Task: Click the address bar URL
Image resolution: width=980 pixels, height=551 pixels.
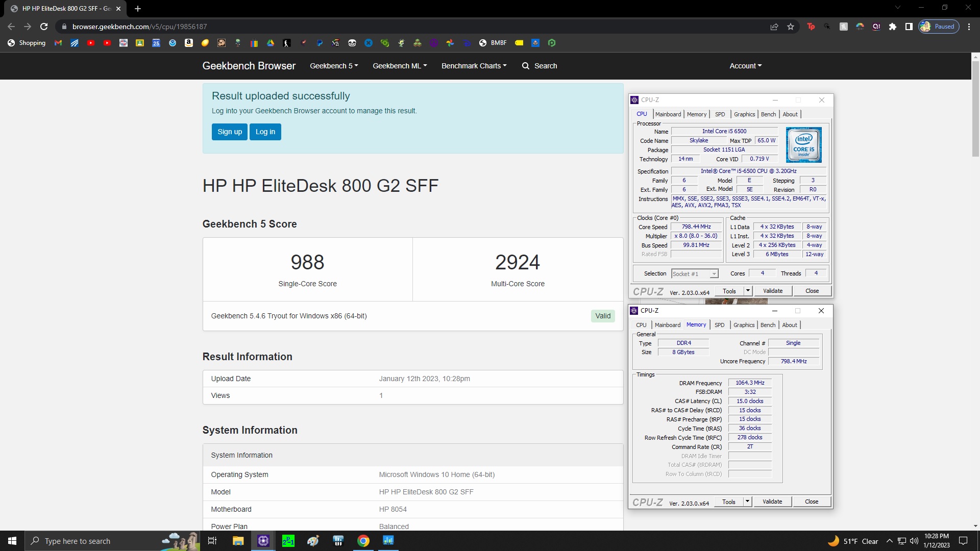Action: (x=139, y=27)
